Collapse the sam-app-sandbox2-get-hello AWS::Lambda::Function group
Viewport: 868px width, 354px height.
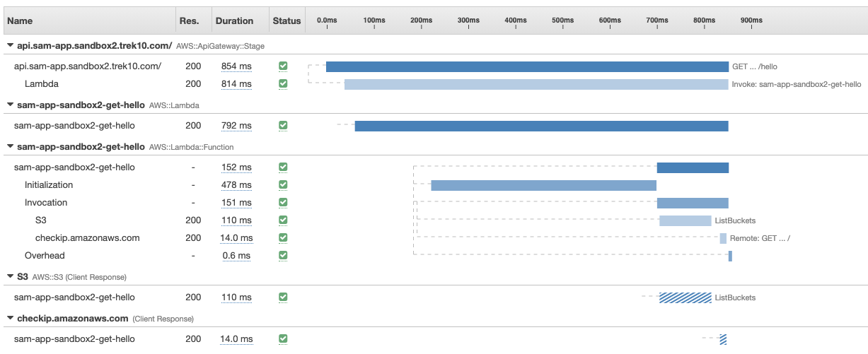pyautogui.click(x=10, y=147)
